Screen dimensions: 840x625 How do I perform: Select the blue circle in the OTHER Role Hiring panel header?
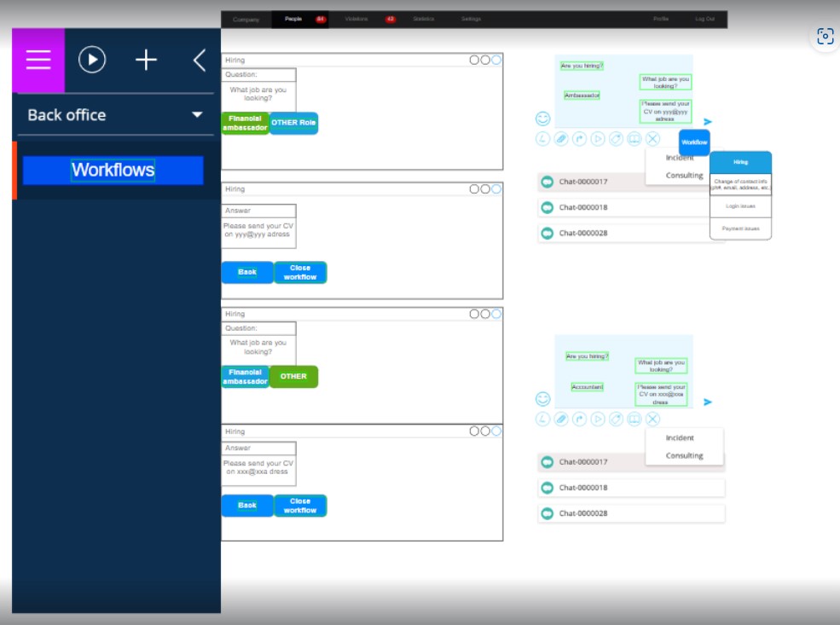pos(496,60)
